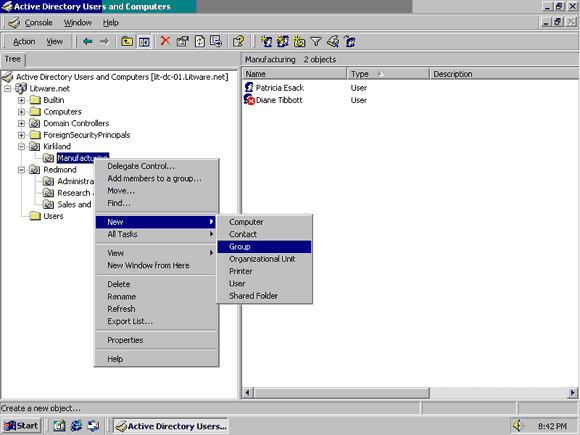Click the Create new user toolbar icon
This screenshot has height=435, width=580.
tap(266, 41)
